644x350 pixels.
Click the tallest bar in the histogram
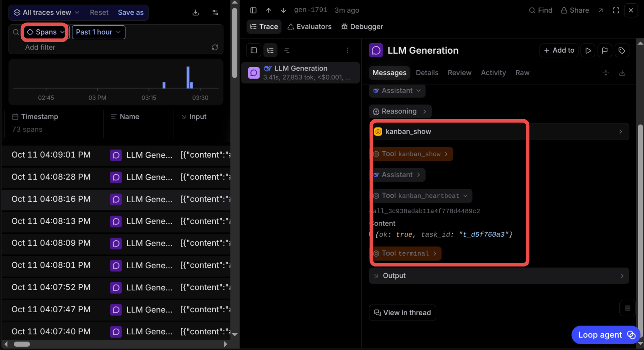(x=188, y=77)
